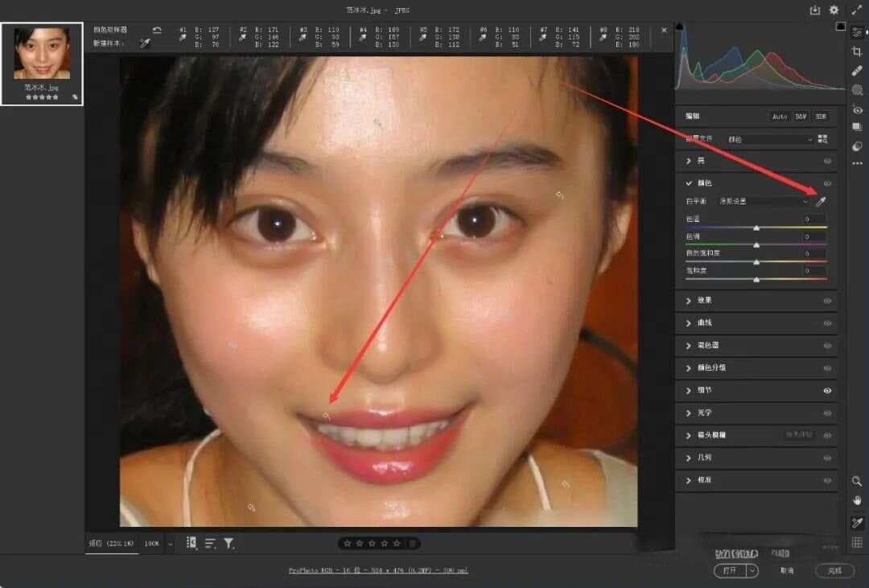Click the 完成 (Done) button
Screen dimensions: 869x588
point(834,570)
